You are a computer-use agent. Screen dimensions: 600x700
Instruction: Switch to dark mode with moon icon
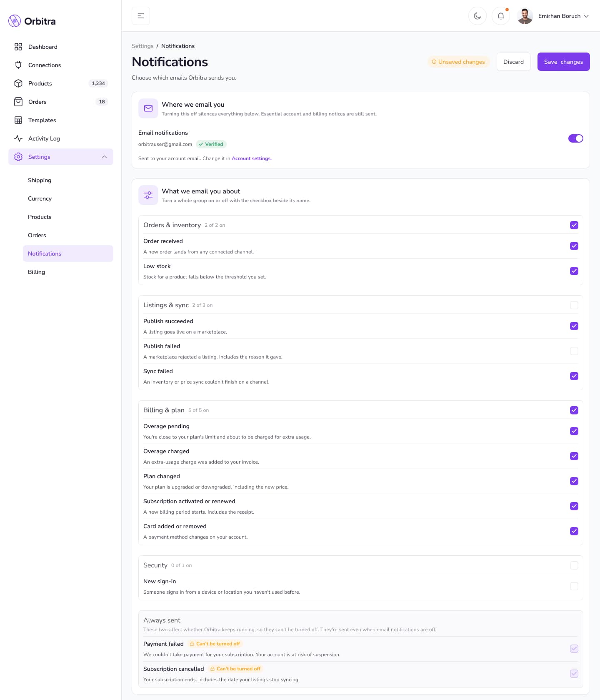click(x=477, y=16)
